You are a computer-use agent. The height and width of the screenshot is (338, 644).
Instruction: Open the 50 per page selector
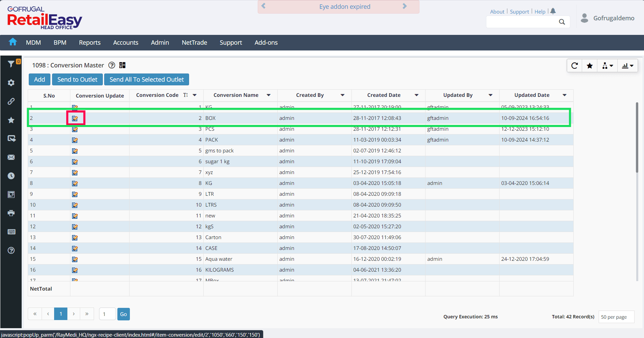616,317
